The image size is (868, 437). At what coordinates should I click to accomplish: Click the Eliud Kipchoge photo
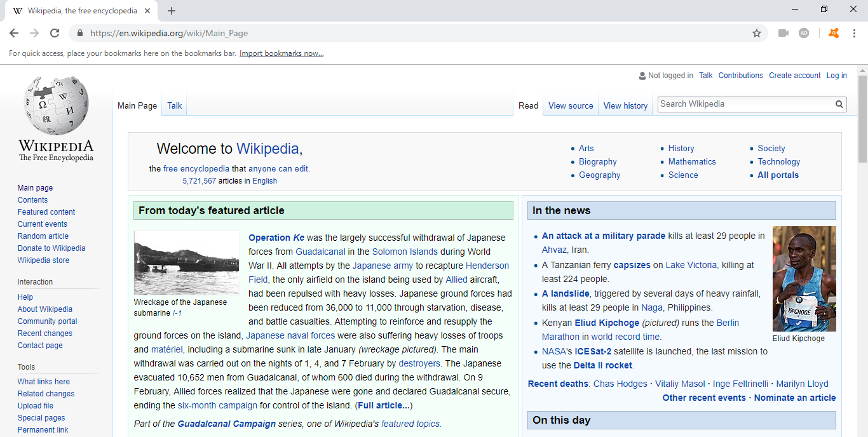click(804, 279)
